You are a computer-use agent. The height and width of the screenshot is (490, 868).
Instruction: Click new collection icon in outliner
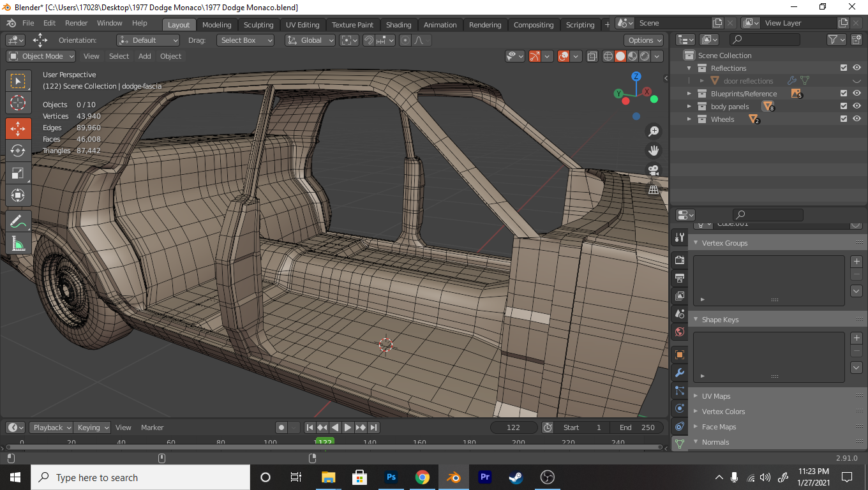(857, 40)
